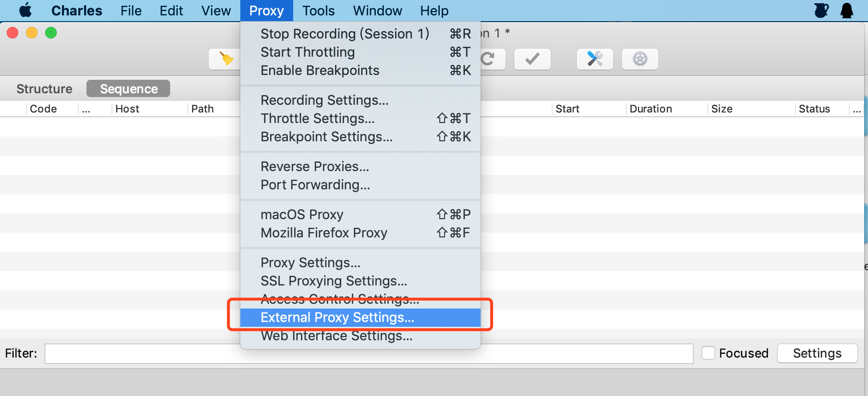868x396 pixels.
Task: Toggle Mozilla Firefox Proxy option
Action: (x=323, y=233)
